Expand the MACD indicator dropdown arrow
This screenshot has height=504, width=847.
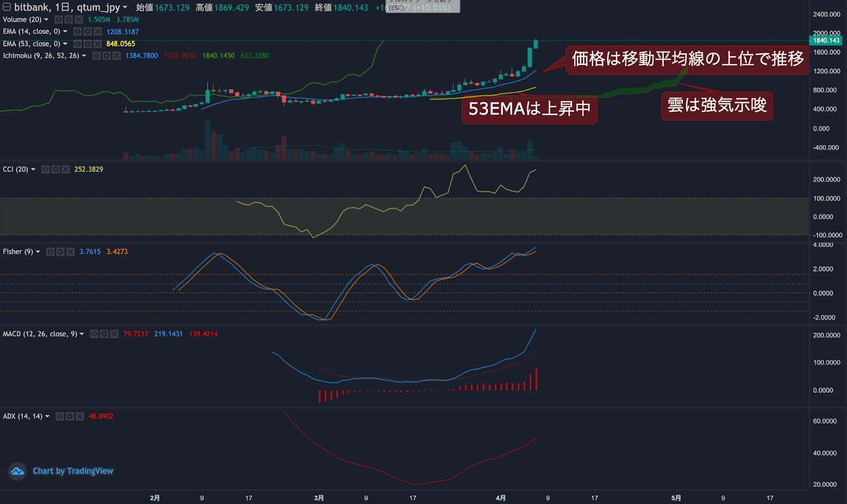click(81, 334)
